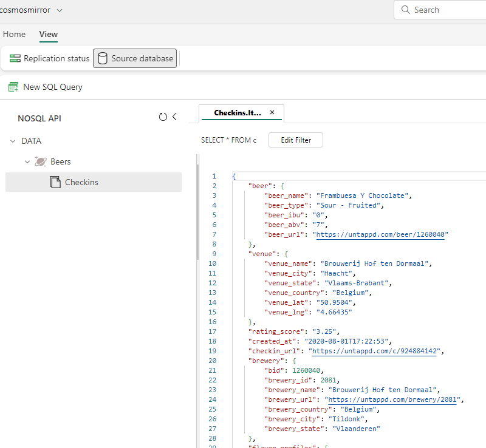Select the View ribbon tab
The width and height of the screenshot is (486, 448).
(x=49, y=35)
